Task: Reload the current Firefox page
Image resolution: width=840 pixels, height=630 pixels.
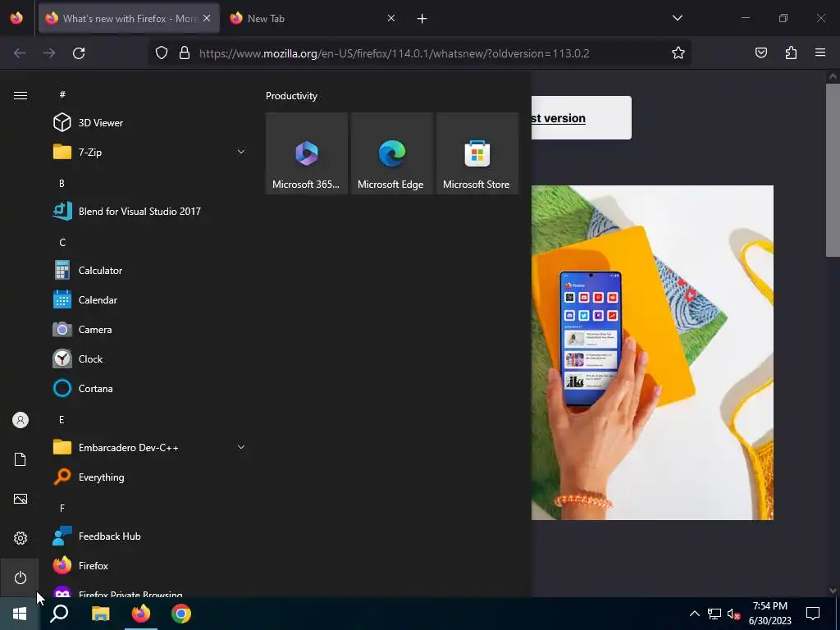Action: coord(79,53)
